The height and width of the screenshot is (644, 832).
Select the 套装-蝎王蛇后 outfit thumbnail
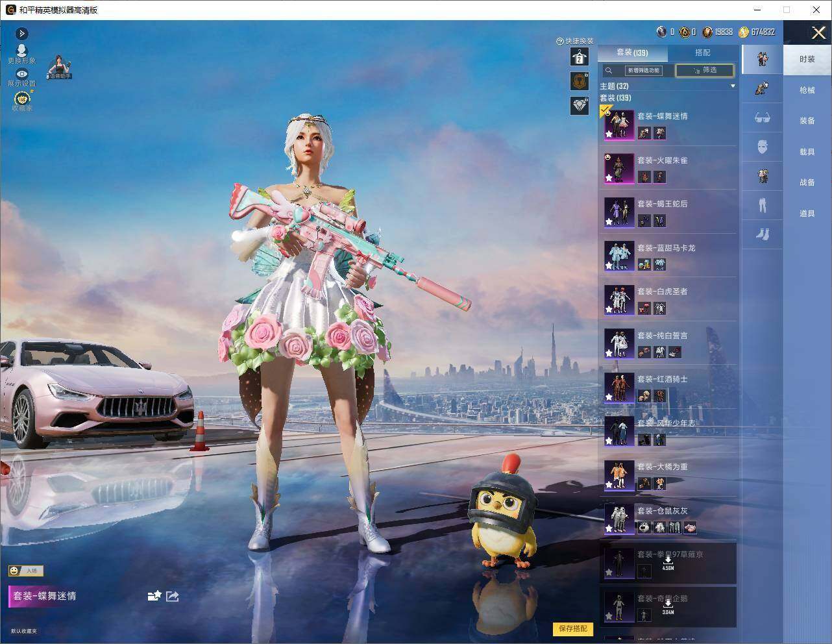[x=619, y=212]
